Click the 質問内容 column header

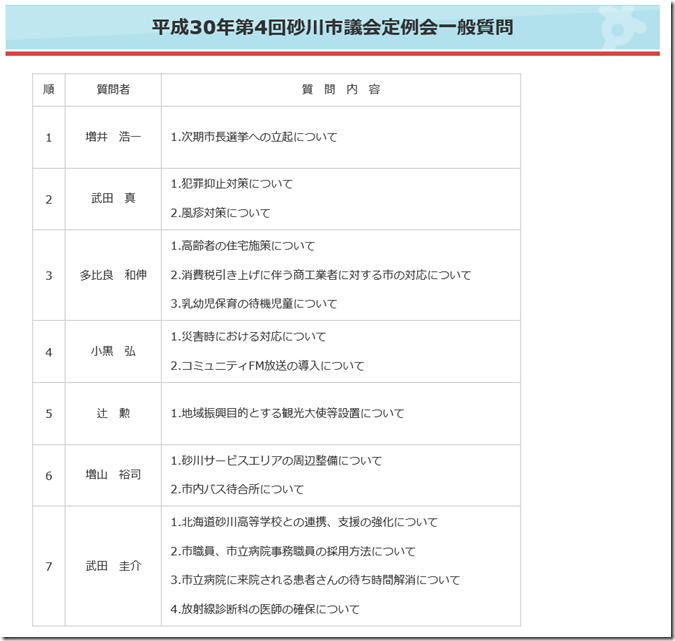coord(340,90)
